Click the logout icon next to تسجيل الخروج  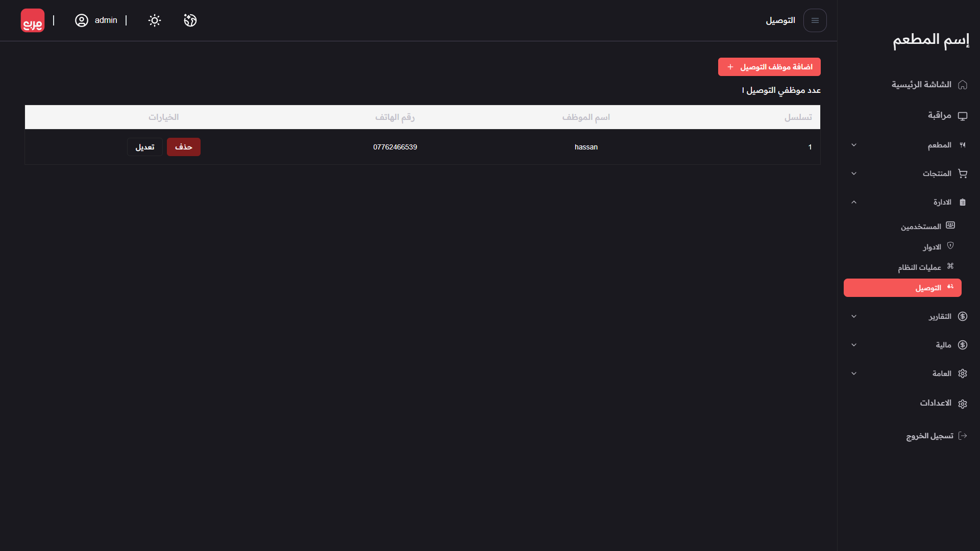click(963, 436)
